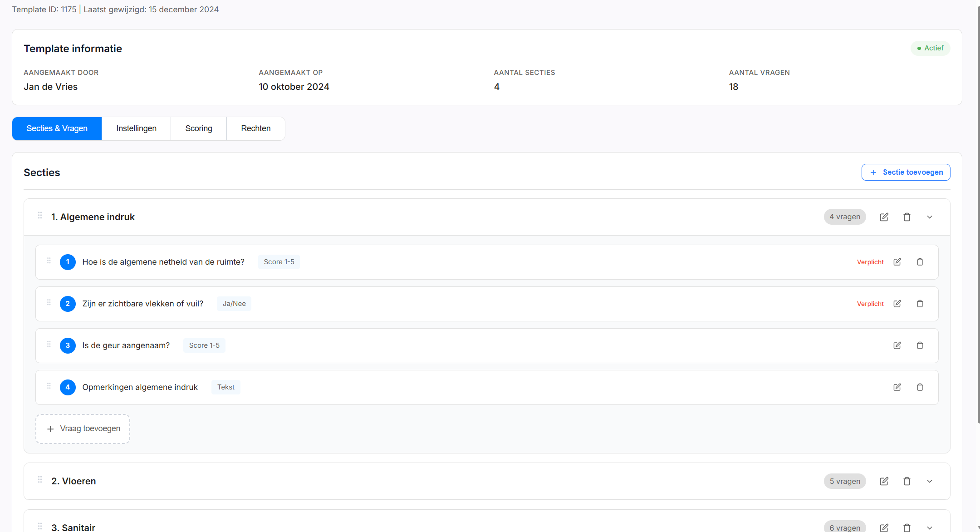Delete question 'Opmerkingen algemene indruk'
980x532 pixels.
pos(920,387)
